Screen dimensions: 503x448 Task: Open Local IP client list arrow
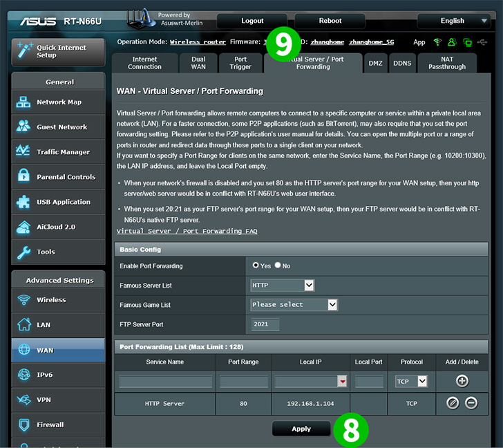(x=343, y=381)
